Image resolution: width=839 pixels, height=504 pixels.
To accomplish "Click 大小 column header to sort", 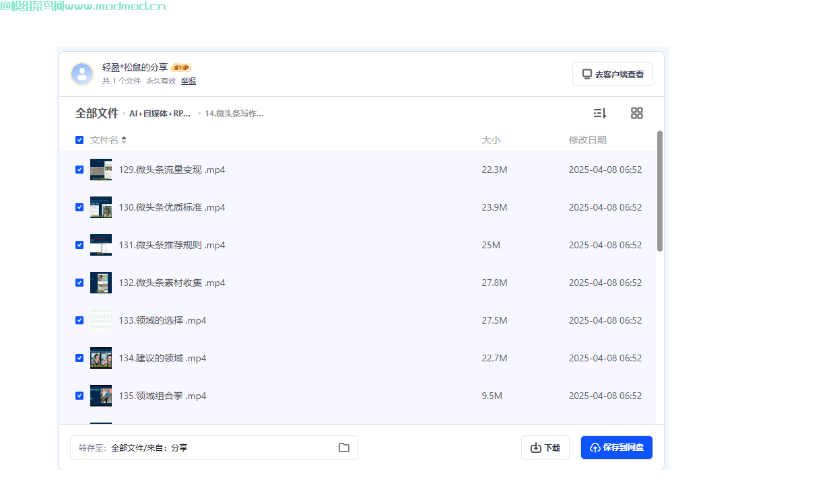I will coord(491,140).
